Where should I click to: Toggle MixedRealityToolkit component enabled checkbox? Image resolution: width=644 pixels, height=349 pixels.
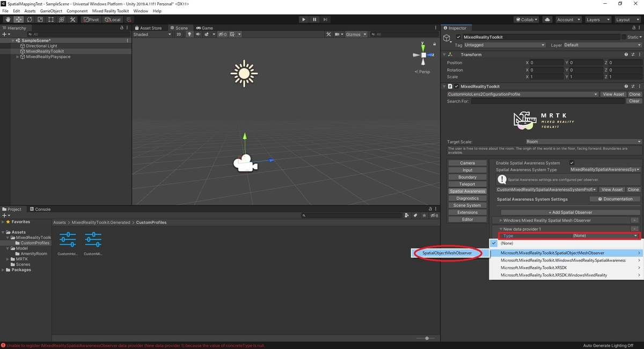tap(457, 86)
